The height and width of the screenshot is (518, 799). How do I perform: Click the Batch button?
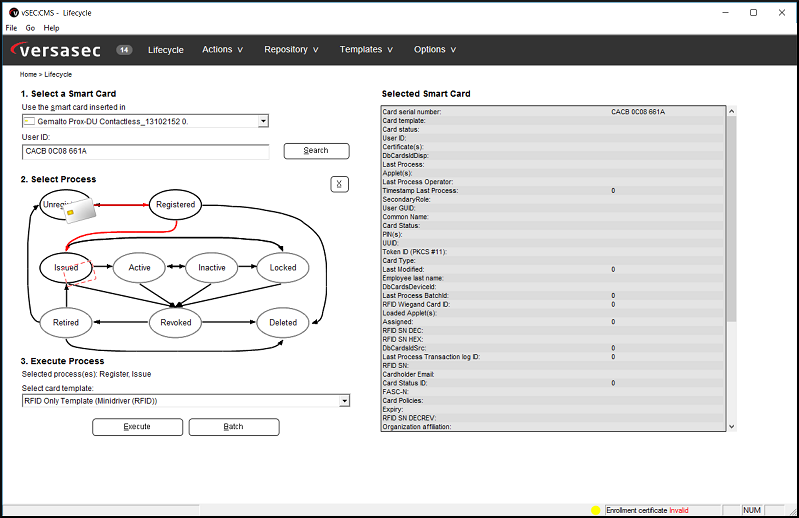(x=234, y=427)
